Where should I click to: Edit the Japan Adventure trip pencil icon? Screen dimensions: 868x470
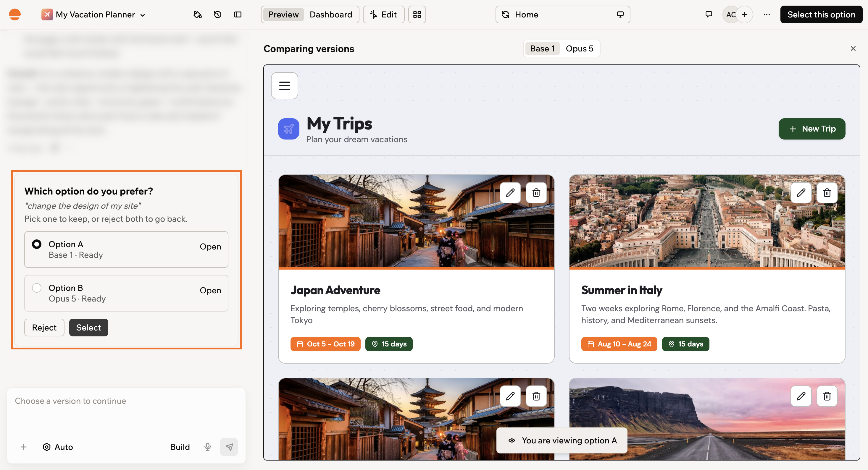tap(510, 192)
